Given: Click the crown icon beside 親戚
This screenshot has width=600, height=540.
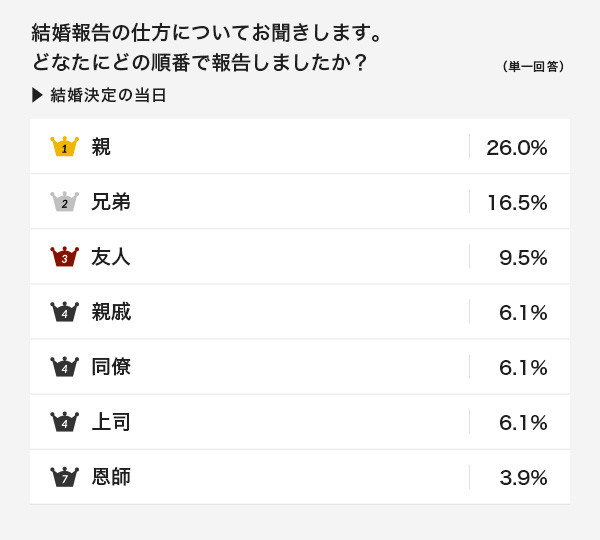Looking at the screenshot, I should 65,312.
